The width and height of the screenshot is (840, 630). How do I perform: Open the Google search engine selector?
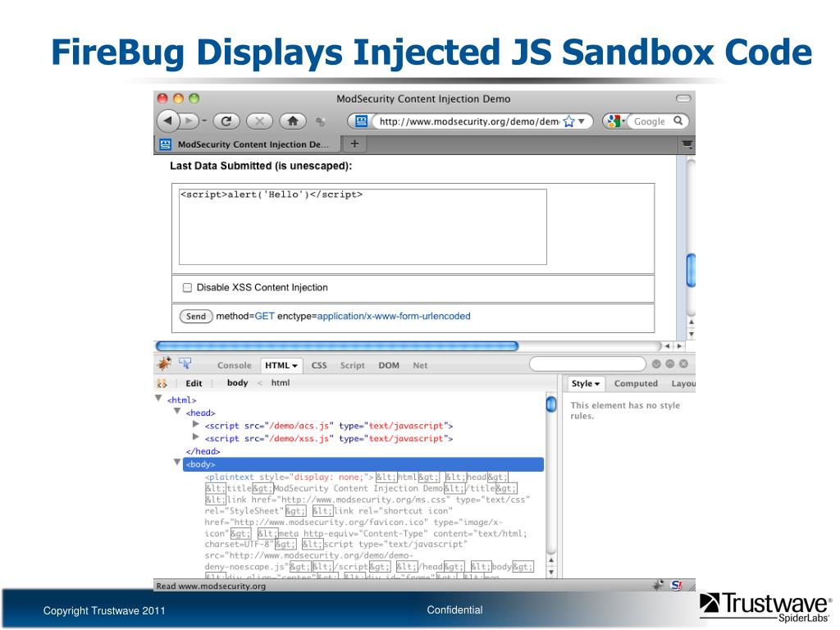(x=616, y=121)
